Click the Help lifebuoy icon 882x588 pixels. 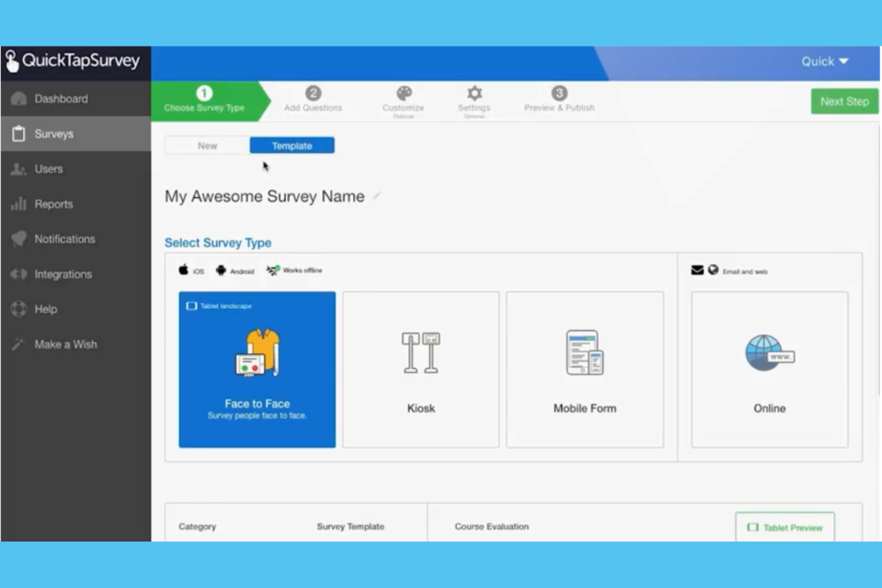click(x=18, y=309)
